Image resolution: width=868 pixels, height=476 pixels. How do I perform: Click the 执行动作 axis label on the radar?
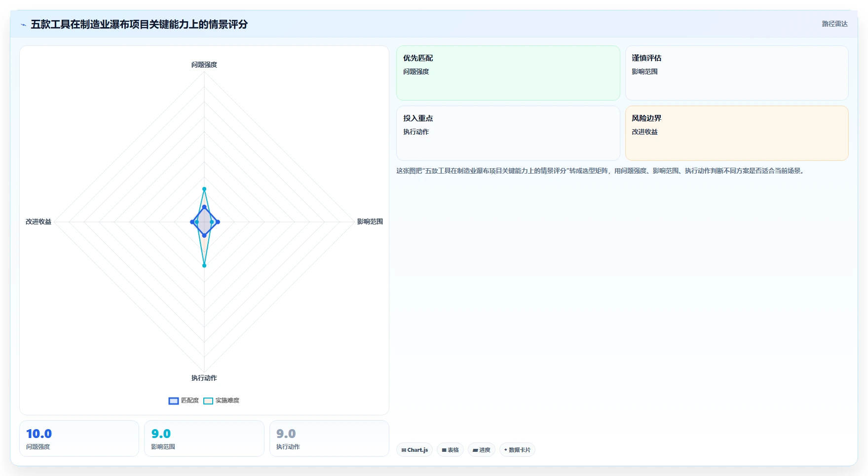click(x=204, y=378)
